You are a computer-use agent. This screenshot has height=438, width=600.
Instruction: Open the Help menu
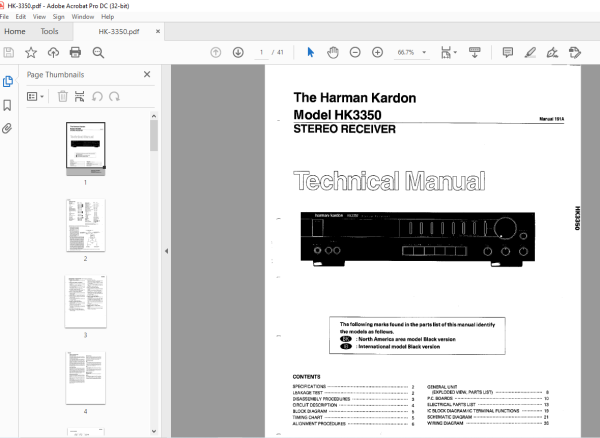pyautogui.click(x=108, y=17)
